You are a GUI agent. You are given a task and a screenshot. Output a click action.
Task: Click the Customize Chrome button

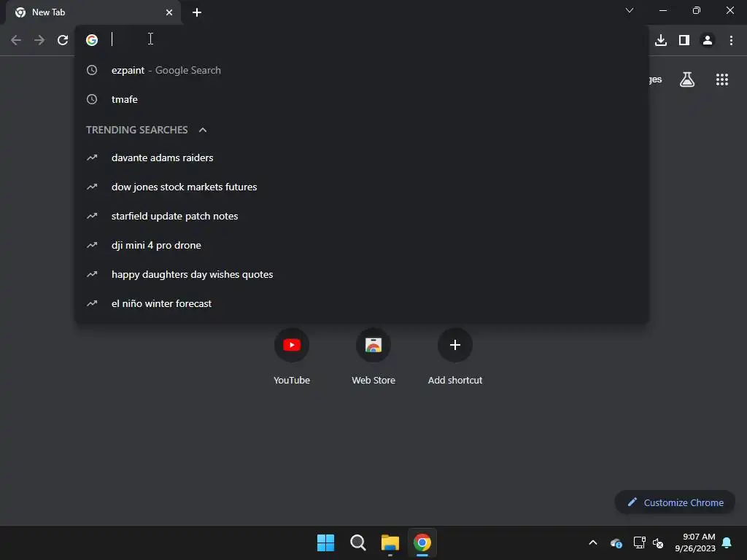click(675, 502)
